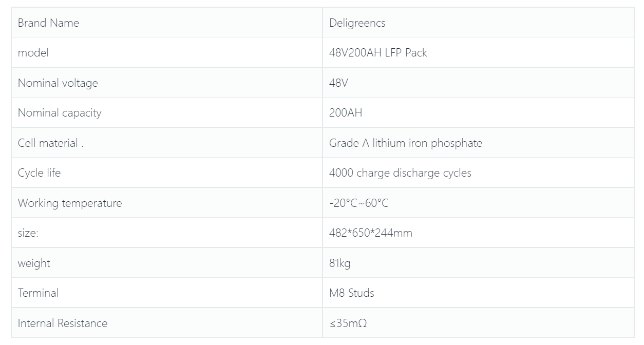Click the Nominal voltage label
Screen dimensions: 644x345
(58, 83)
